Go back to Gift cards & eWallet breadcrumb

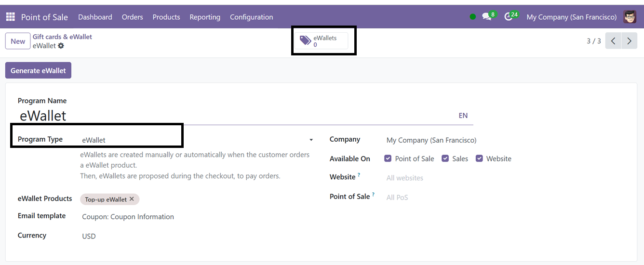pos(62,37)
